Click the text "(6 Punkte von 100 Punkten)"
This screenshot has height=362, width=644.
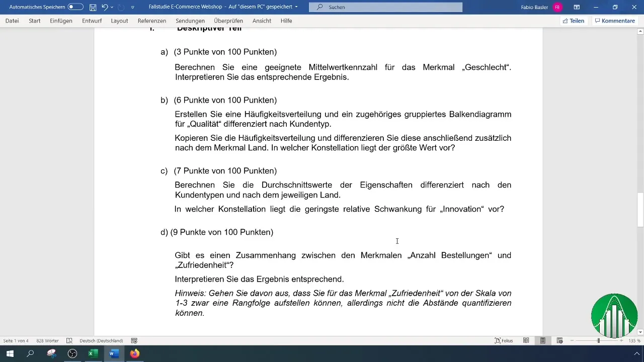coord(225,100)
